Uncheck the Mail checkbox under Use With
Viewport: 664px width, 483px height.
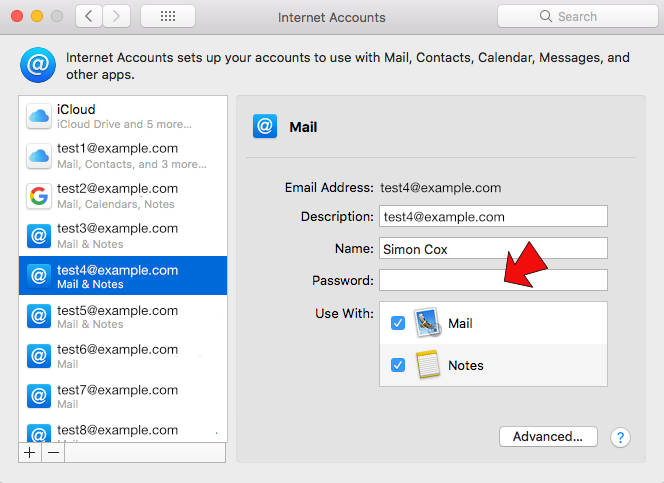point(398,323)
